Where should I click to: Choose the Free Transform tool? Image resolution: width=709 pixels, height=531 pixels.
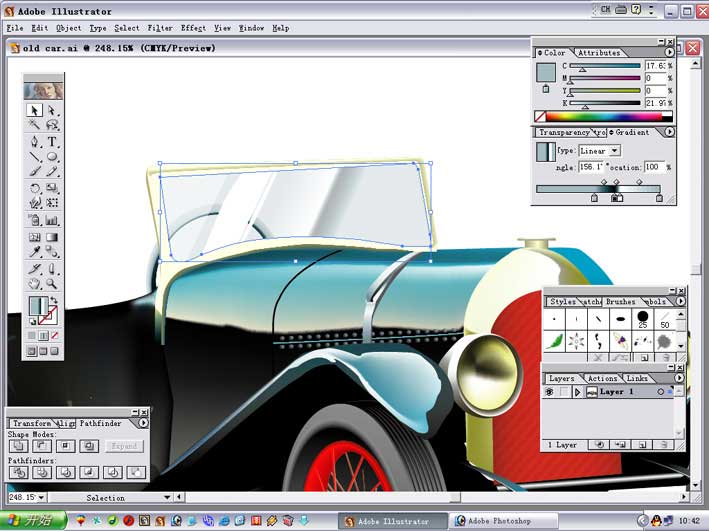(x=52, y=203)
